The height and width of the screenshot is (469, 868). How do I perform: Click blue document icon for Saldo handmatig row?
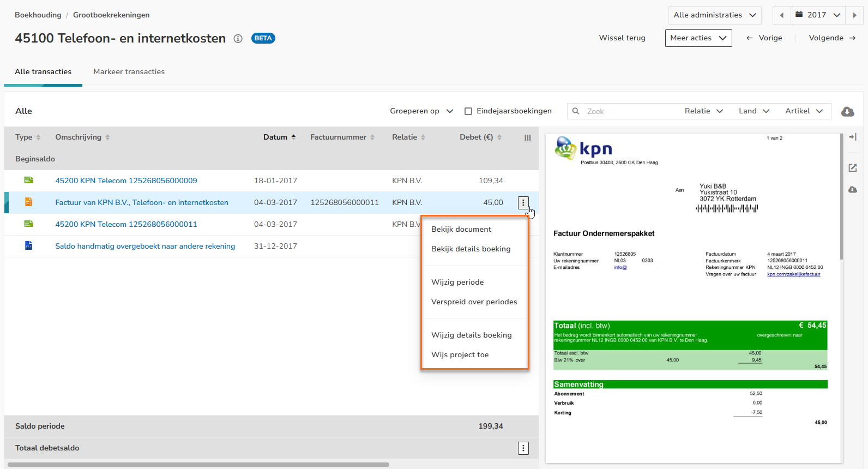click(x=28, y=246)
